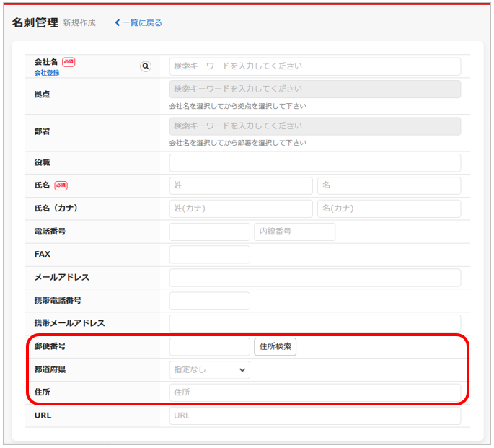This screenshot has height=448, width=494.
Task: Focus the 会社名 search input field
Action: click(x=314, y=66)
